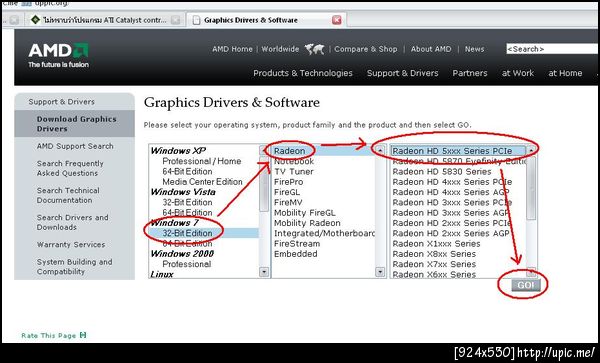Screen dimensions: 600x363
Task: Select Radeon X8xx Series
Action: 434,254
